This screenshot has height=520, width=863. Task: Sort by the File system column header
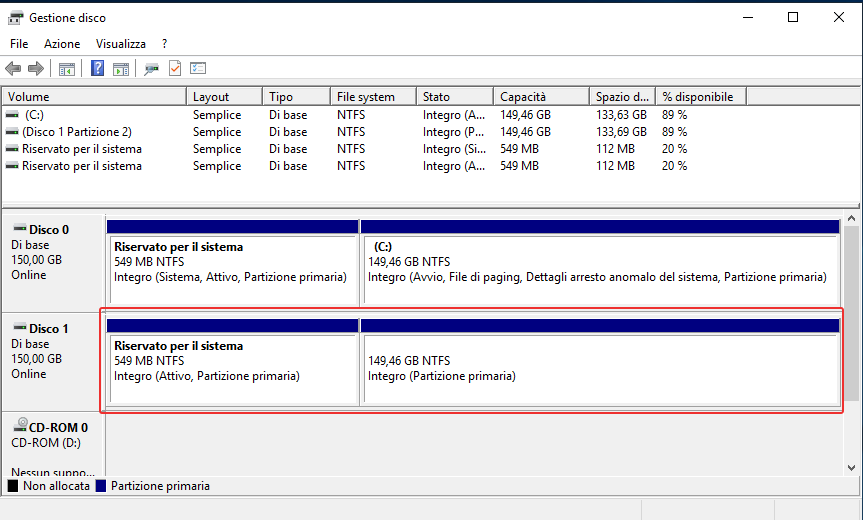[x=373, y=97]
